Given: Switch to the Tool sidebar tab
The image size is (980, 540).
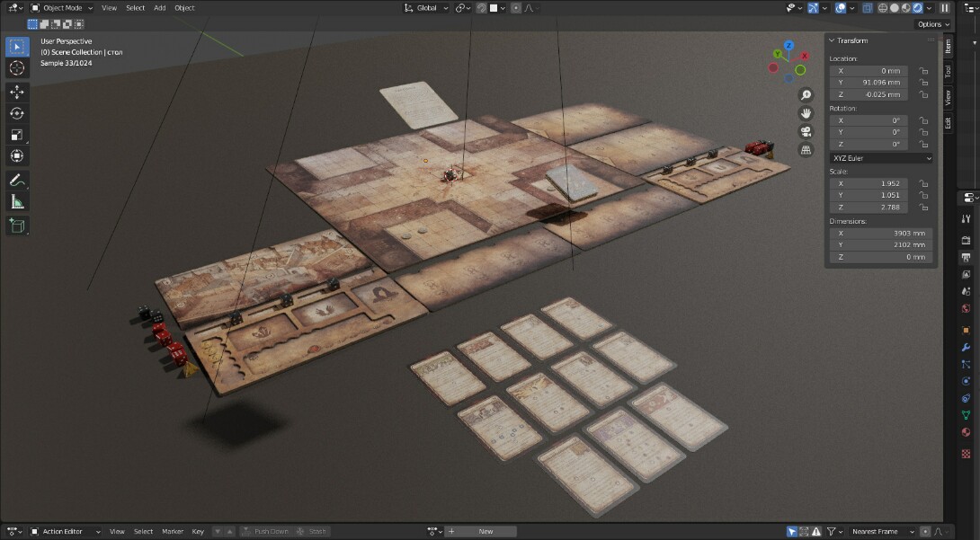Looking at the screenshot, I should tap(949, 72).
